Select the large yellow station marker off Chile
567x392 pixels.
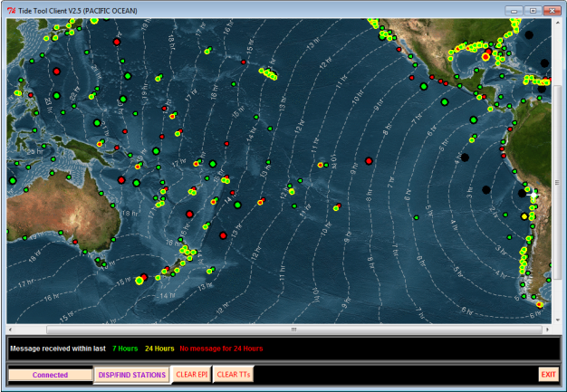524,216
